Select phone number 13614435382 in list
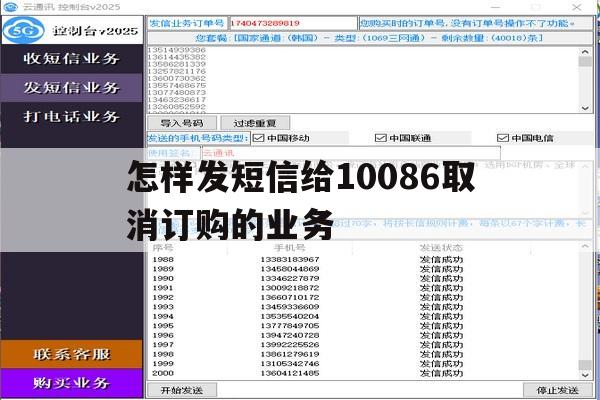Viewport: 600px width, 400px height. point(176,57)
